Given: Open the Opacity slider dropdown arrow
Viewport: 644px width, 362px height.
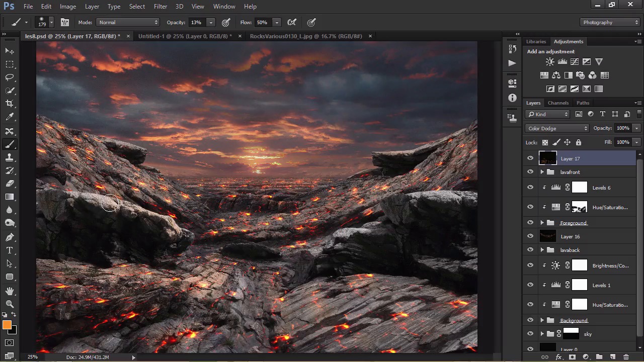Looking at the screenshot, I should point(211,22).
